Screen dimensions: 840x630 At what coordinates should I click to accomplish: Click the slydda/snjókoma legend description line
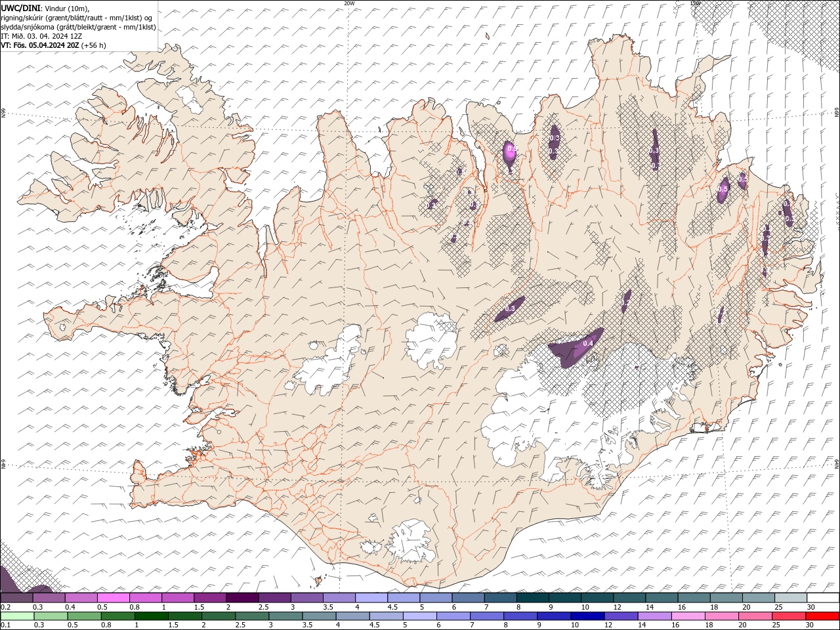[x=79, y=27]
